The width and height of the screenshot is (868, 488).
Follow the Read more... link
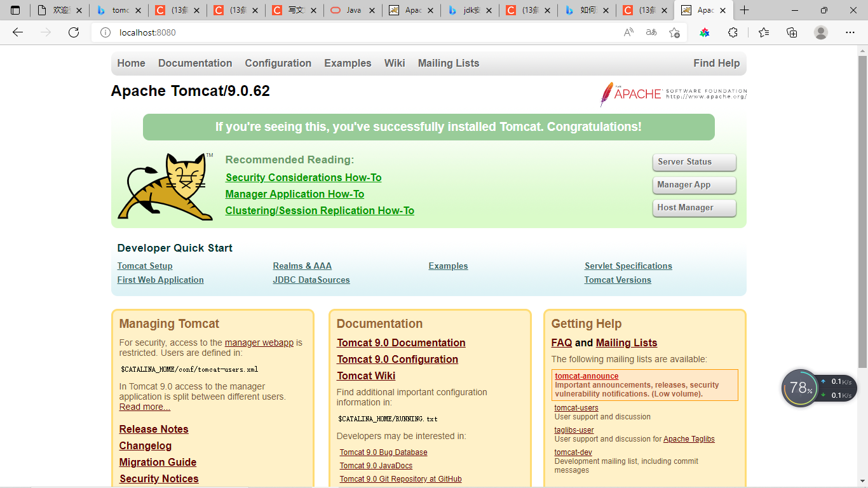[145, 407]
